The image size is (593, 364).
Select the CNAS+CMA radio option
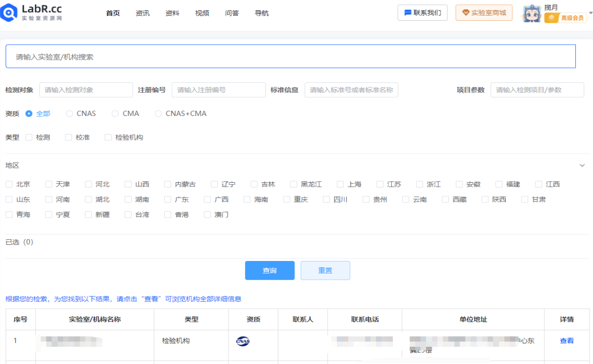coord(158,113)
